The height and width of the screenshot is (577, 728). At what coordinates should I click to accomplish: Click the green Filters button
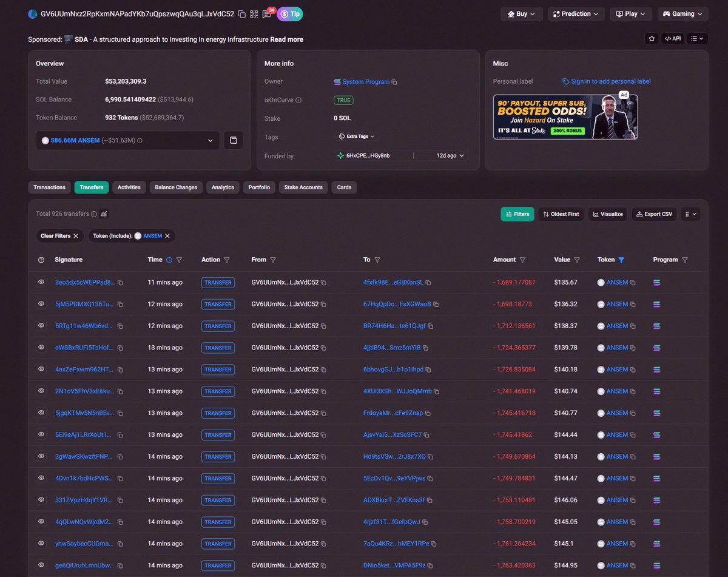click(x=517, y=214)
